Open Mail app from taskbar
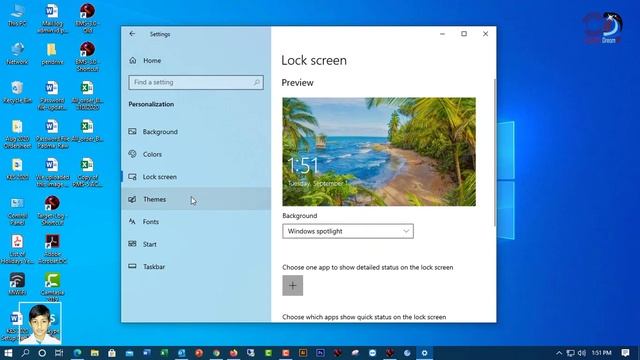 coord(129,353)
